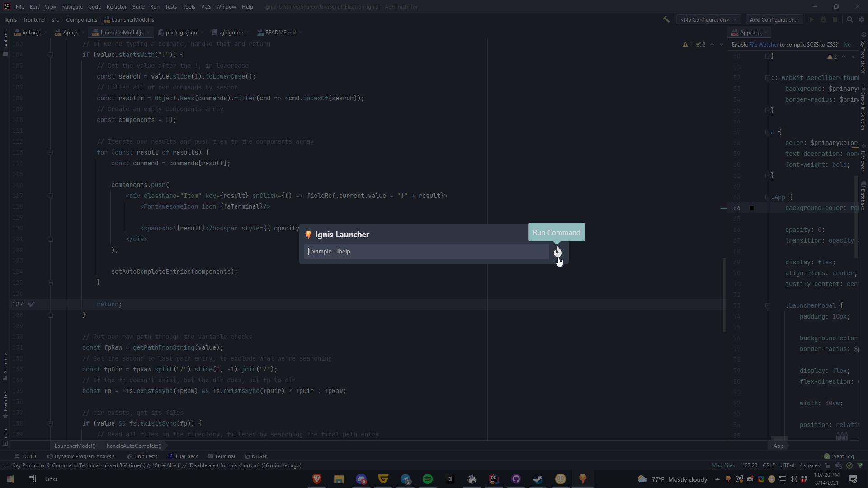Collapse the fold marker on line 138

[51, 423]
